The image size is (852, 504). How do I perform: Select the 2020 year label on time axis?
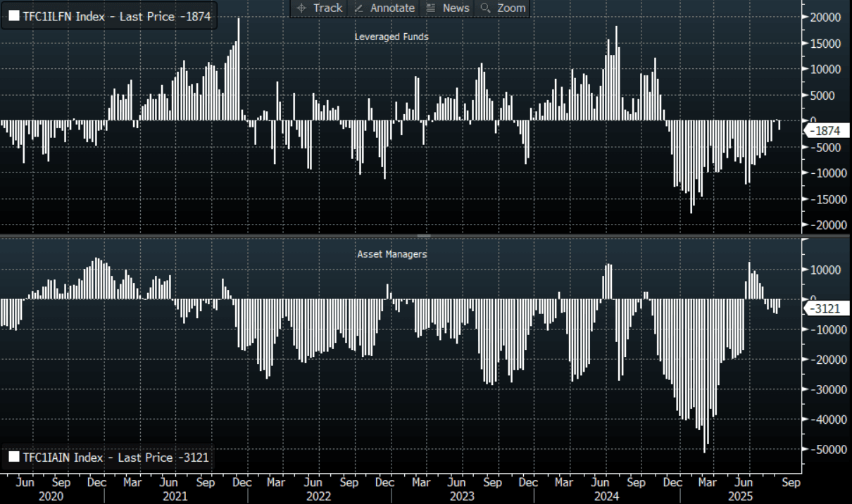[51, 496]
